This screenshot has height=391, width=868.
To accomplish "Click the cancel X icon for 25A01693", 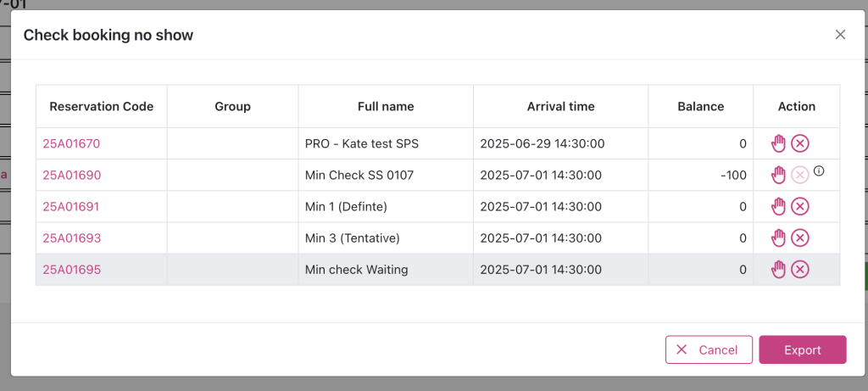I will (x=800, y=237).
